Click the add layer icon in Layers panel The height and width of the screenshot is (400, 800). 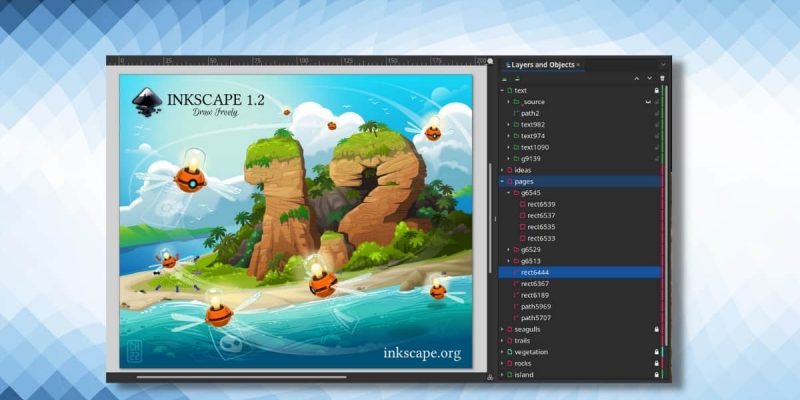[504, 79]
